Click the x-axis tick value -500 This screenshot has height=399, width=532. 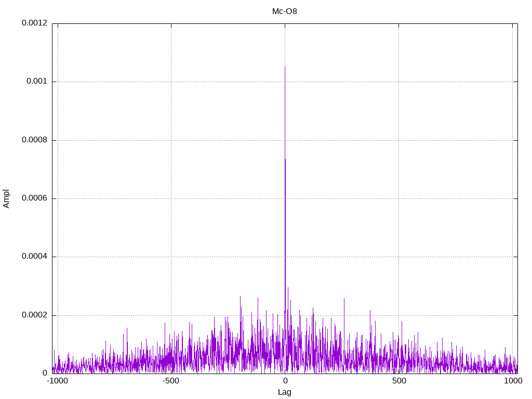pos(170,381)
